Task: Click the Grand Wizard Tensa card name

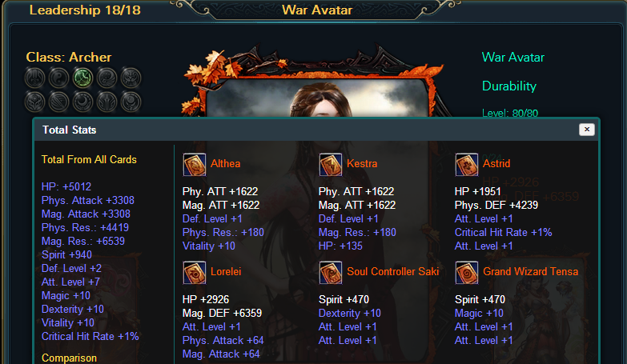Action: [x=531, y=271]
